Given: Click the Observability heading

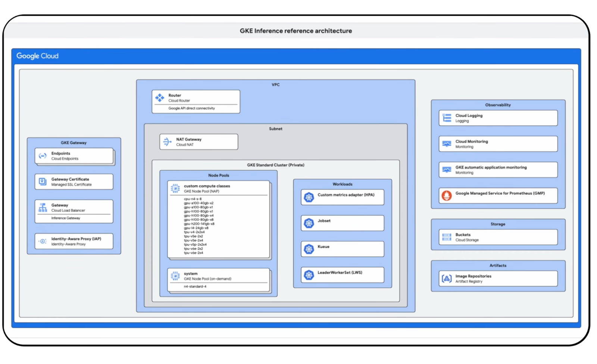Looking at the screenshot, I should (x=498, y=105).
